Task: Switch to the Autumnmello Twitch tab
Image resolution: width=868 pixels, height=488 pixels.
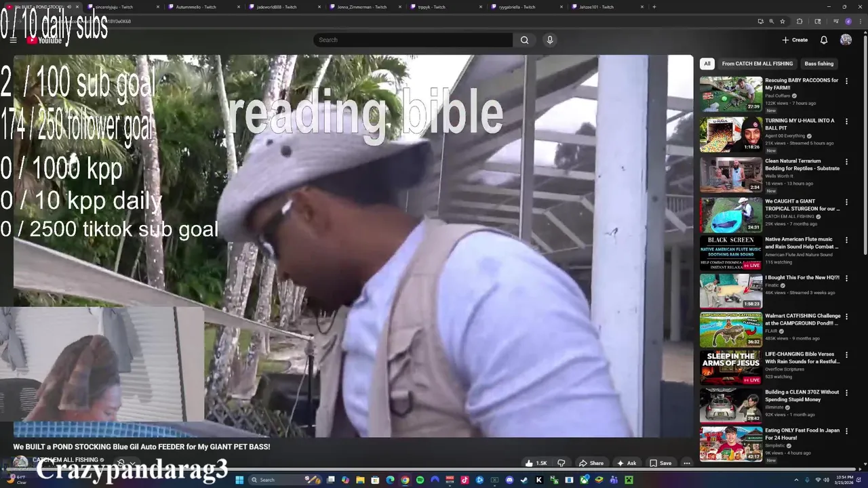Action: pos(202,7)
